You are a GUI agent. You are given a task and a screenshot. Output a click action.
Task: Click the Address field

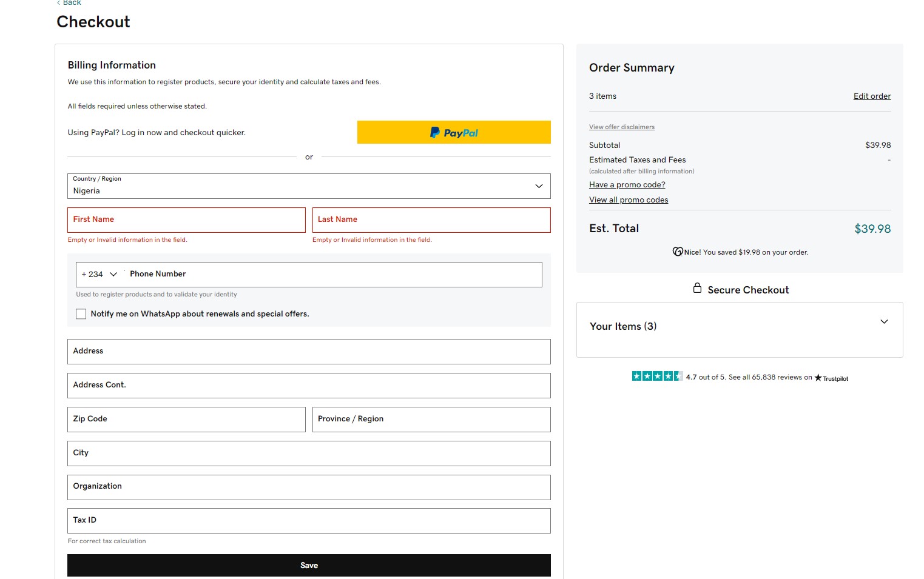tap(309, 352)
